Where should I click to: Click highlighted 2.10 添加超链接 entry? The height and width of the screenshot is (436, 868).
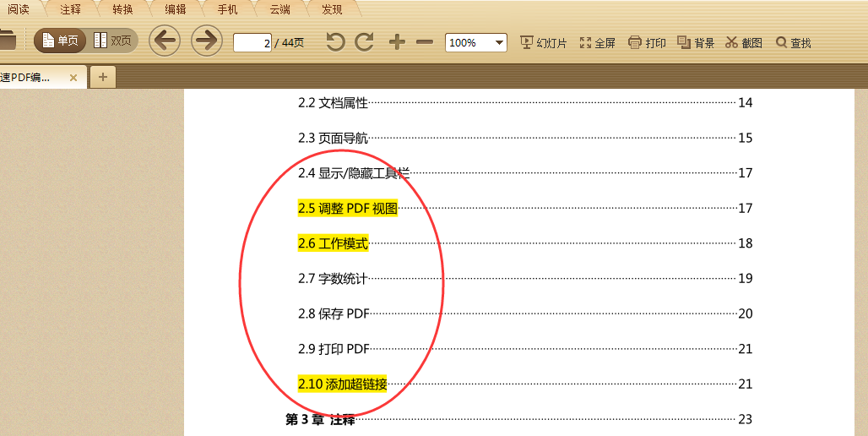tap(342, 384)
